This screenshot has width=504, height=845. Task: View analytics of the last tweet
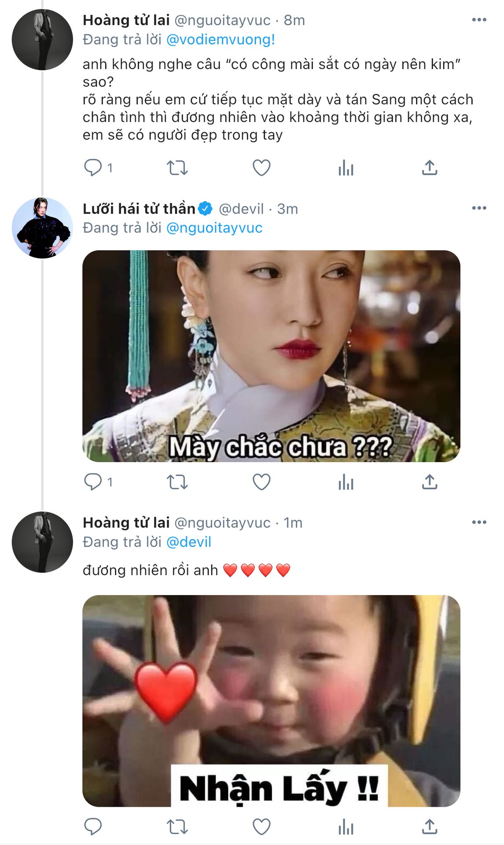pyautogui.click(x=346, y=827)
